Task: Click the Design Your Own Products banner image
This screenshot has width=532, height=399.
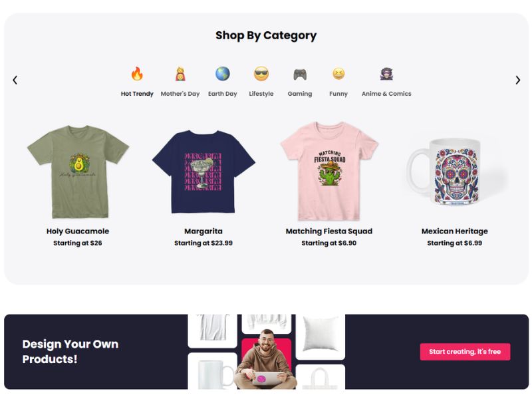Action: (x=267, y=352)
